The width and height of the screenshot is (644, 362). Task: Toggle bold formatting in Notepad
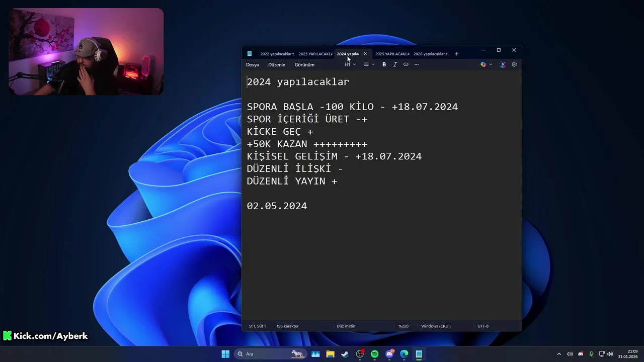coord(384,64)
